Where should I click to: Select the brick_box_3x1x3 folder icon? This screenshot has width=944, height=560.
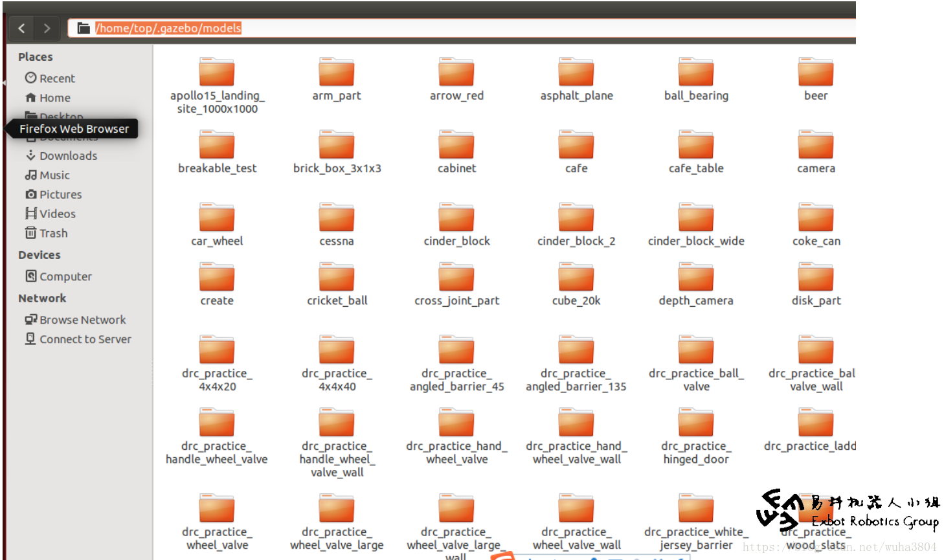pyautogui.click(x=337, y=144)
